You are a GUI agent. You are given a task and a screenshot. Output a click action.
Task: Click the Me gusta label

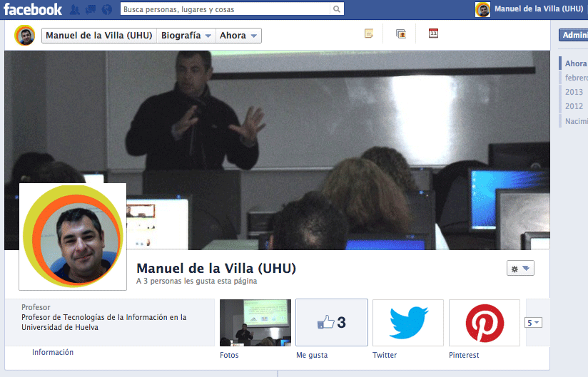click(x=312, y=355)
